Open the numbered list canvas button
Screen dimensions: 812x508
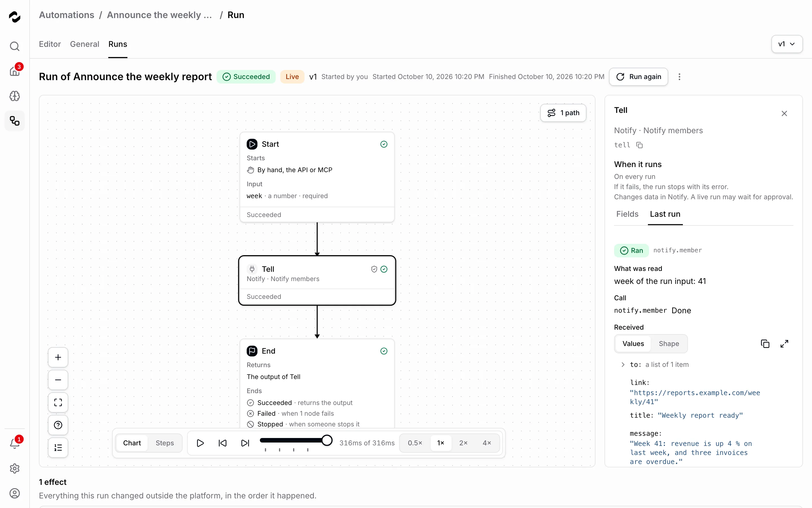(x=58, y=448)
